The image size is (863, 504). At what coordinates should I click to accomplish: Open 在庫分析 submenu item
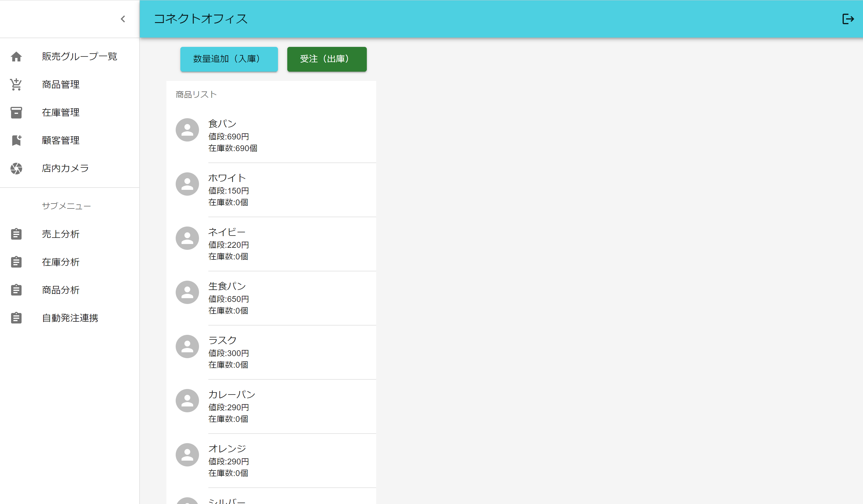coord(70,262)
